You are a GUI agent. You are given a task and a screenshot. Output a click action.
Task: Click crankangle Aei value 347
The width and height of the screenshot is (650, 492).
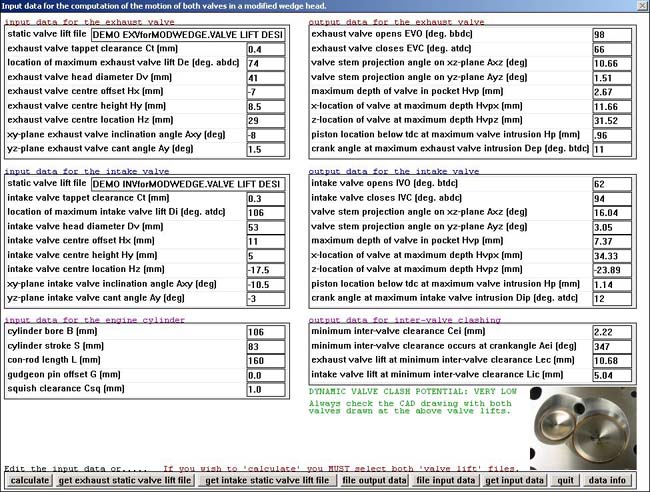(612, 347)
